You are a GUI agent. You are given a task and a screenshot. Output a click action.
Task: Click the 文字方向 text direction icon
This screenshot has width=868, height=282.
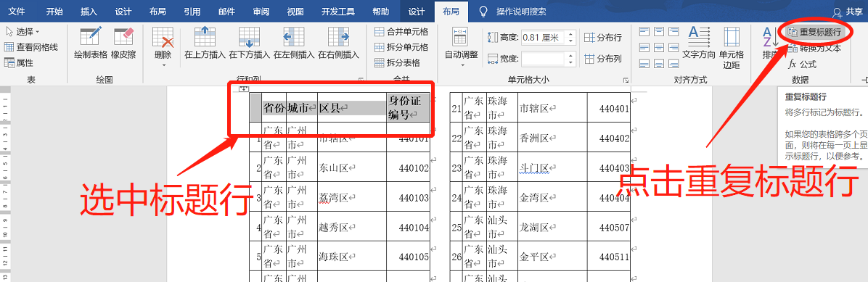pyautogui.click(x=699, y=37)
